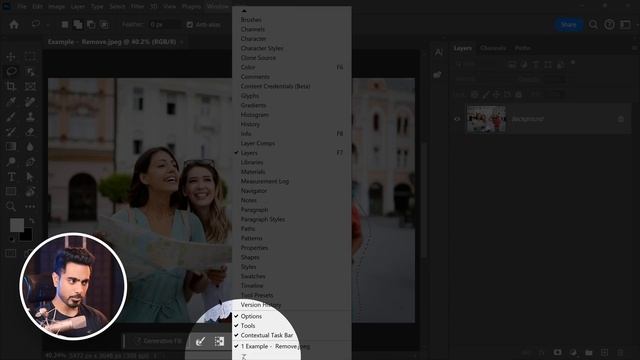Select the Spot Healing Brush tool

tap(30, 102)
